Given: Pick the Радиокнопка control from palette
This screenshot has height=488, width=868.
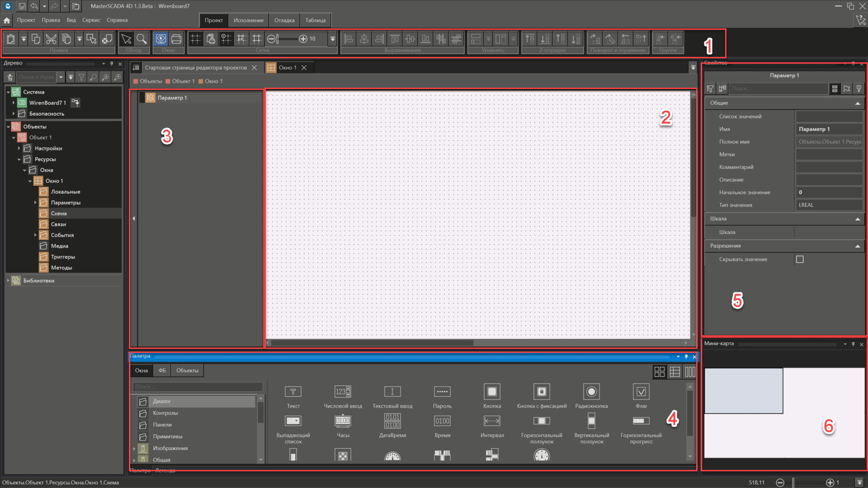Looking at the screenshot, I should tap(591, 396).
